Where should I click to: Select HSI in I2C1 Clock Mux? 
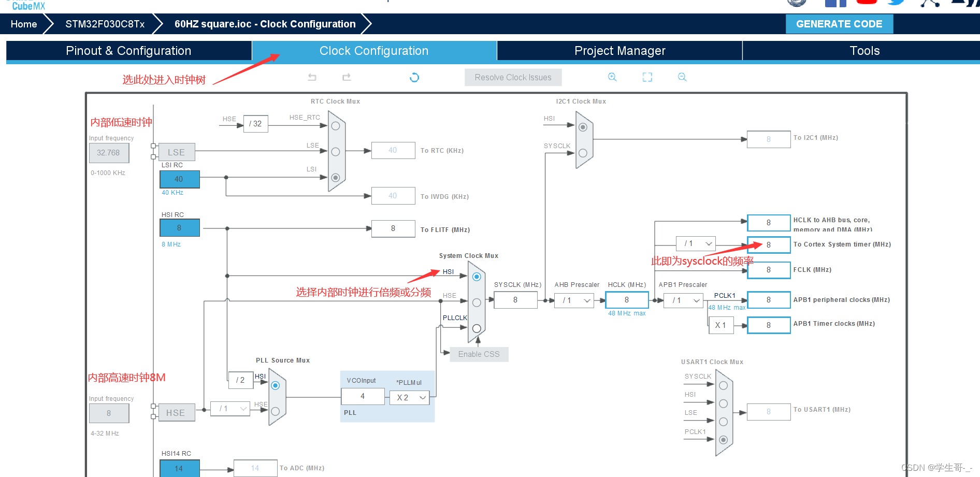coord(583,127)
